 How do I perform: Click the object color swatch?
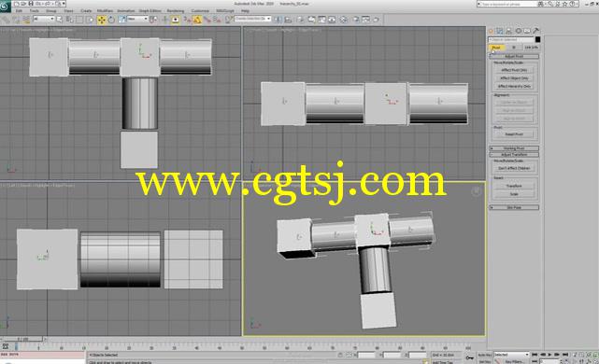pyautogui.click(x=538, y=40)
